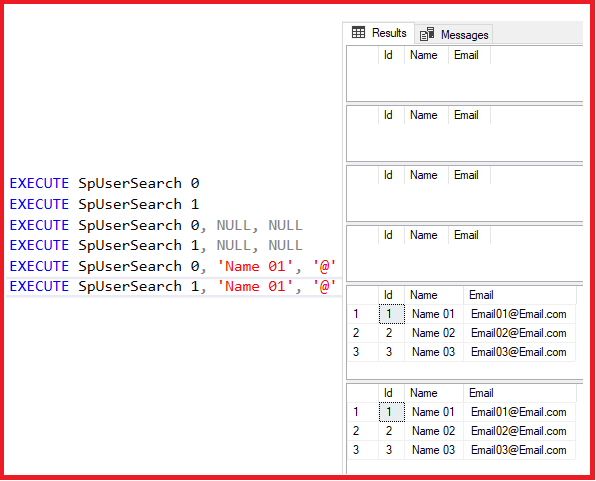Select Email header in fourth result grid
Image resolution: width=596 pixels, height=481 pixels.
(x=469, y=235)
